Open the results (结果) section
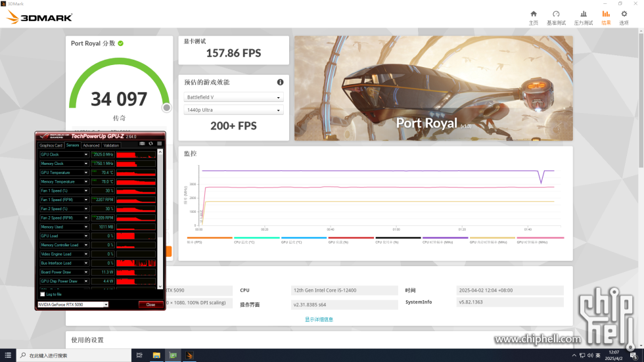 click(606, 18)
